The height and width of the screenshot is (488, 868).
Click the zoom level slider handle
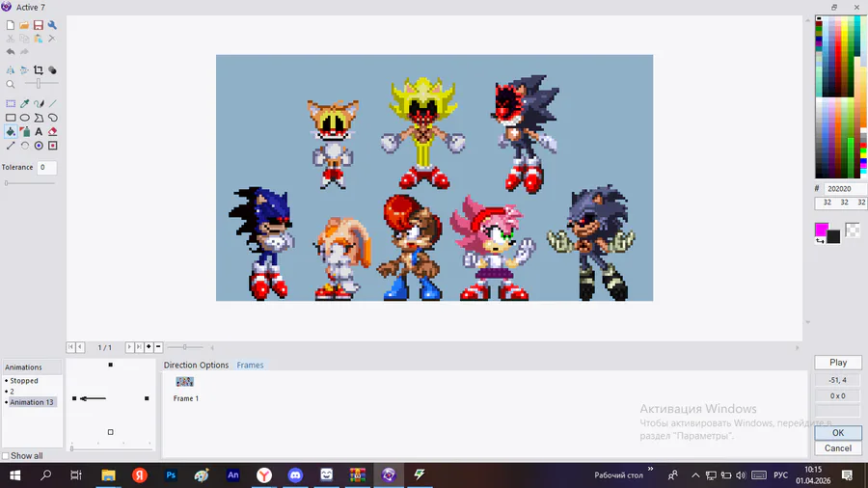(x=39, y=84)
